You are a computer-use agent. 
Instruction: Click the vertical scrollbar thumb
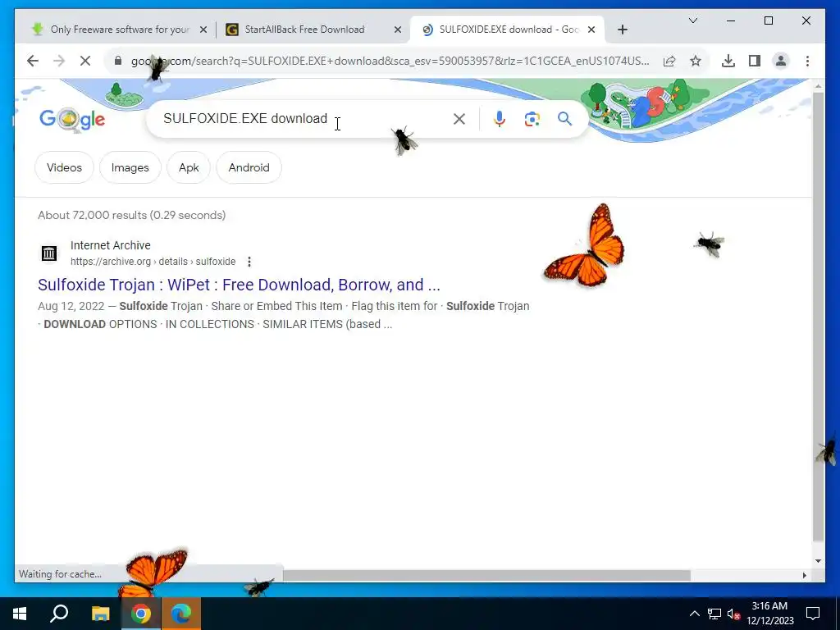click(x=818, y=316)
